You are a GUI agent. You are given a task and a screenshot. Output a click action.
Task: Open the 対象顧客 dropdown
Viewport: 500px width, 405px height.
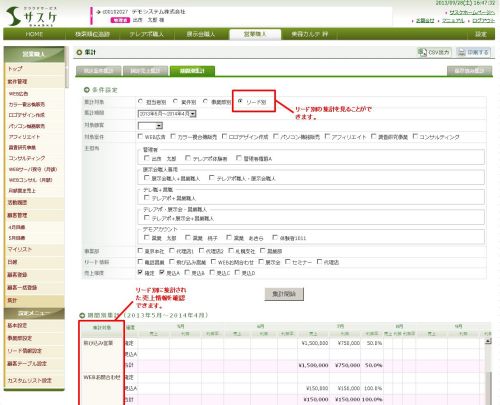tap(150, 126)
